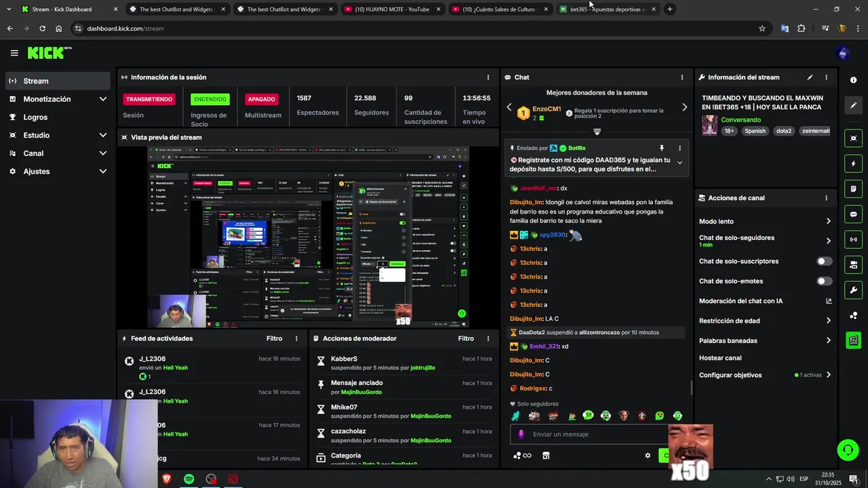
Task: Open Restricción de edad chevron
Action: [x=828, y=321]
